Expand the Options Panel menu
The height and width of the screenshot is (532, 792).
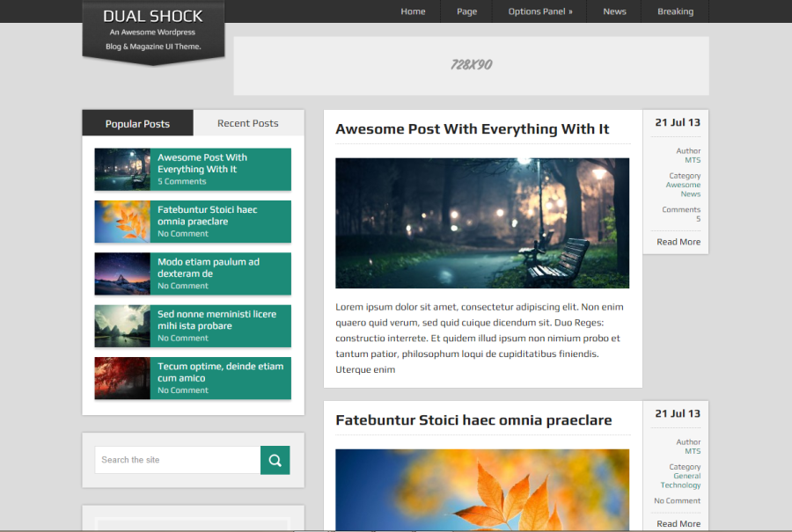click(x=540, y=11)
